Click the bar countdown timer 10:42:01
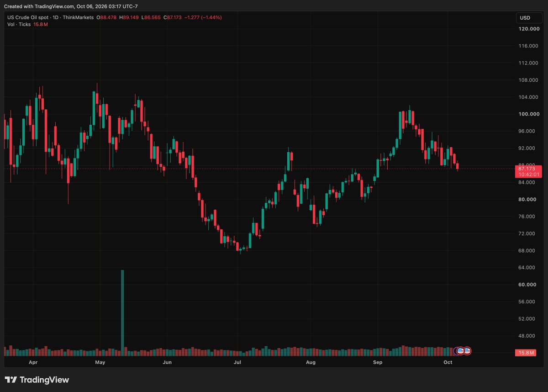The height and width of the screenshot is (392, 548). (529, 175)
